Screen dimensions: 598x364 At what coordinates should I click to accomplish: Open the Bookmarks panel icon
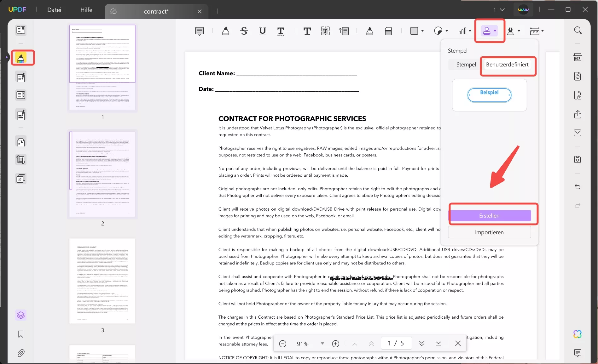21,334
